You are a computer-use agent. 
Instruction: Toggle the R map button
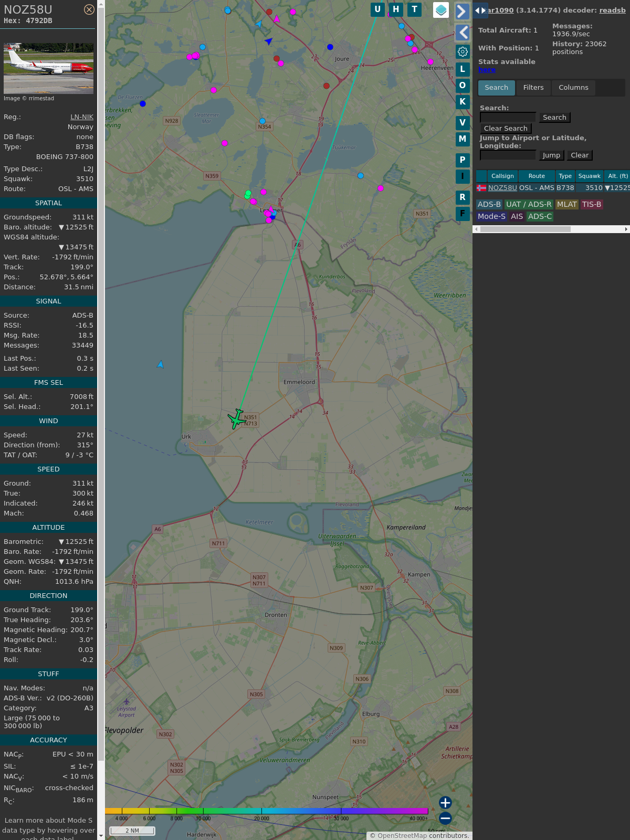463,197
